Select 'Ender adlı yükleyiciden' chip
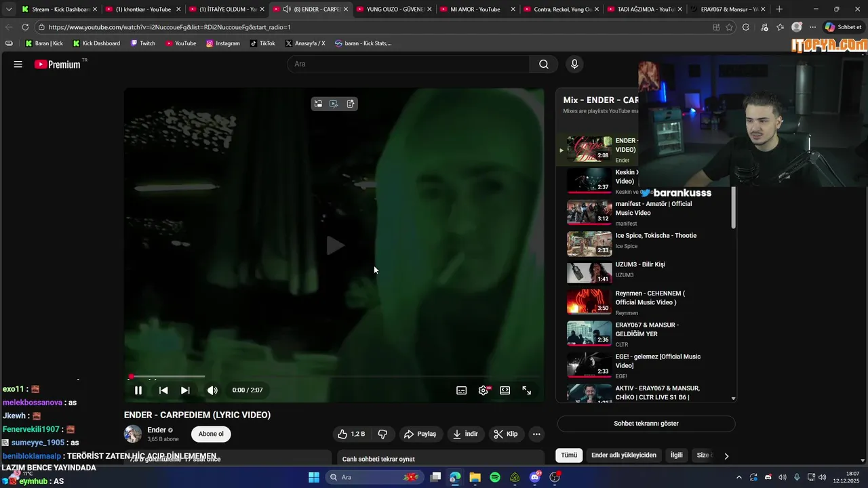Viewport: 868px width, 488px height. (x=624, y=455)
